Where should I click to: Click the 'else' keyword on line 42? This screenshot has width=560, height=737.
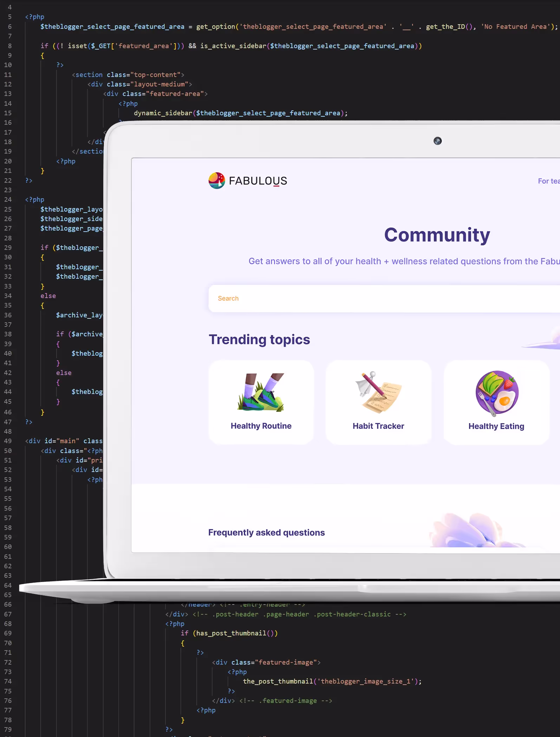click(64, 373)
